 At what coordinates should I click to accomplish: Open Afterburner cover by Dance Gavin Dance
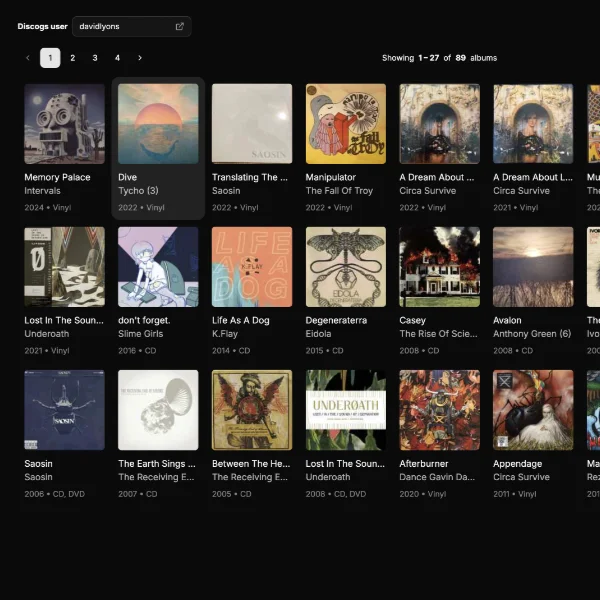(439, 410)
